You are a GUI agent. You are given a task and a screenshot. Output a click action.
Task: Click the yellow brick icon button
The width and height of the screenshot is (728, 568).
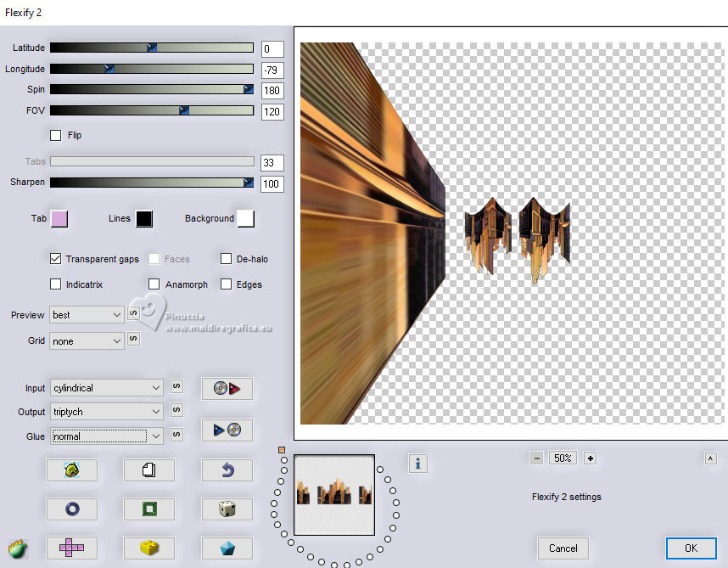coord(149,548)
